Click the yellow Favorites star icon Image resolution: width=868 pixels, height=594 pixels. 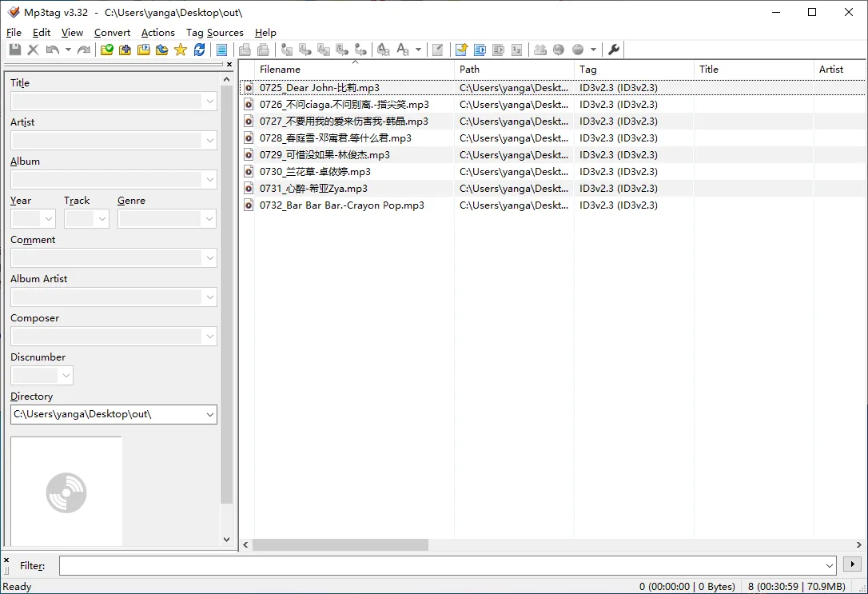tap(180, 50)
